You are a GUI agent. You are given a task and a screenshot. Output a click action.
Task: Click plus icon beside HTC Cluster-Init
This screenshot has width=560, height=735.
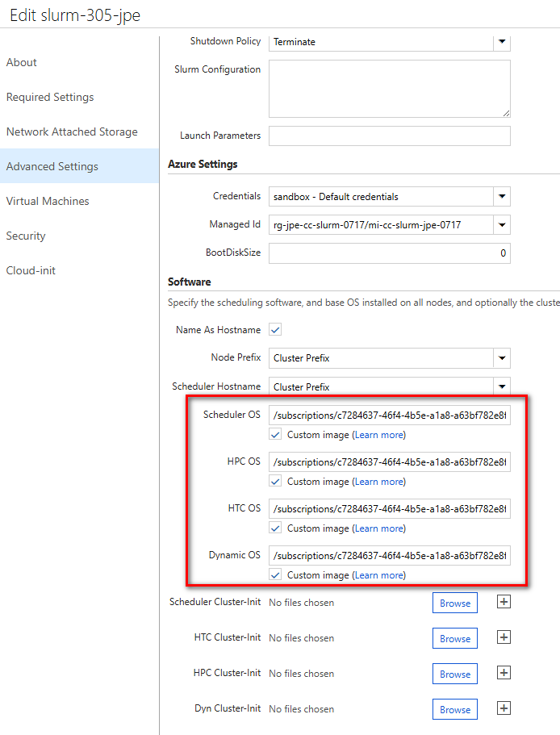tap(504, 637)
